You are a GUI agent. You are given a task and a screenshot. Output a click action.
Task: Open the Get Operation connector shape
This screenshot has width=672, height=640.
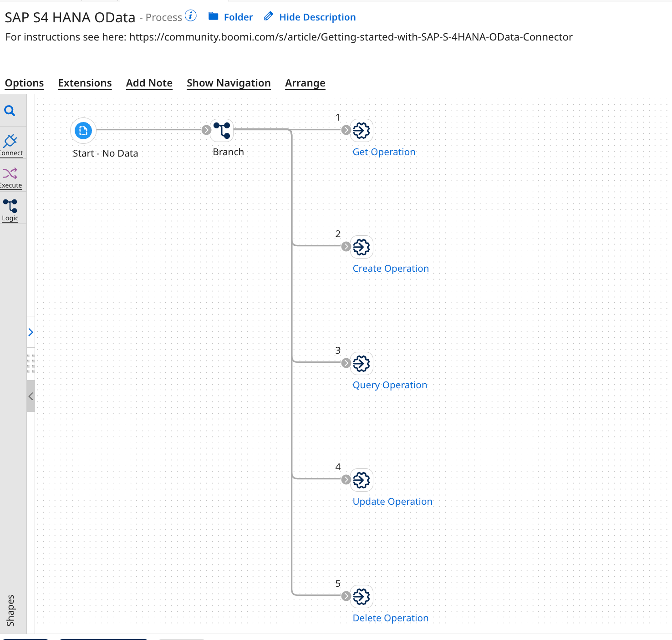tap(361, 130)
